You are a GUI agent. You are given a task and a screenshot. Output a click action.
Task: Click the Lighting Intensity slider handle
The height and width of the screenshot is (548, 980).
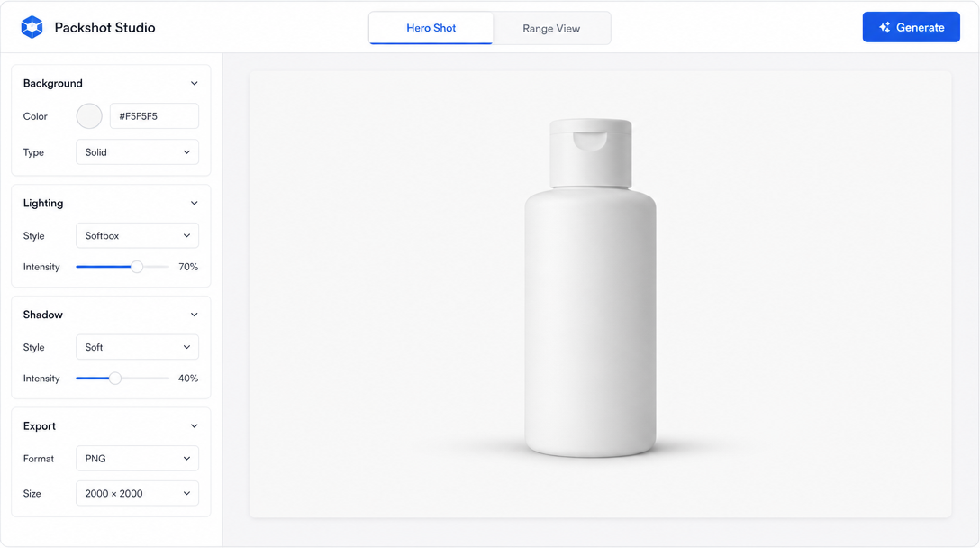point(136,267)
